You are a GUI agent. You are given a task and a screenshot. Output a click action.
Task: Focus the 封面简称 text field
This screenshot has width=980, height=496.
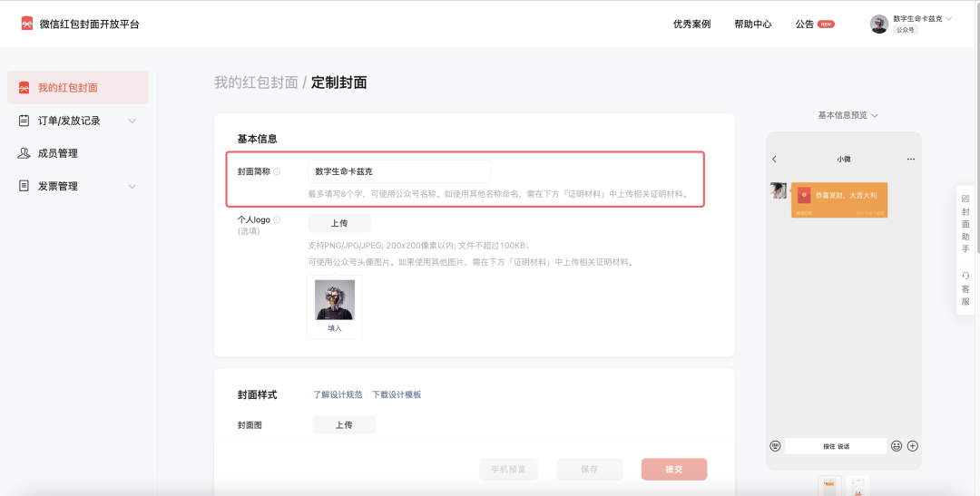point(398,171)
